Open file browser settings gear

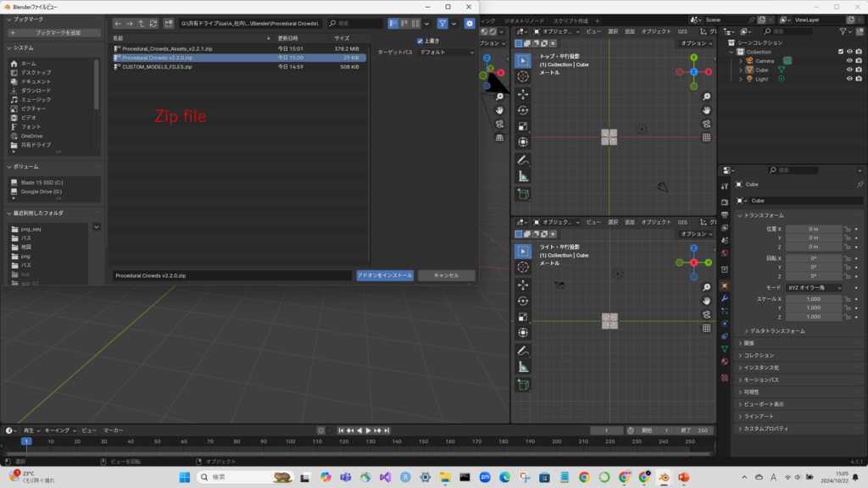point(469,24)
